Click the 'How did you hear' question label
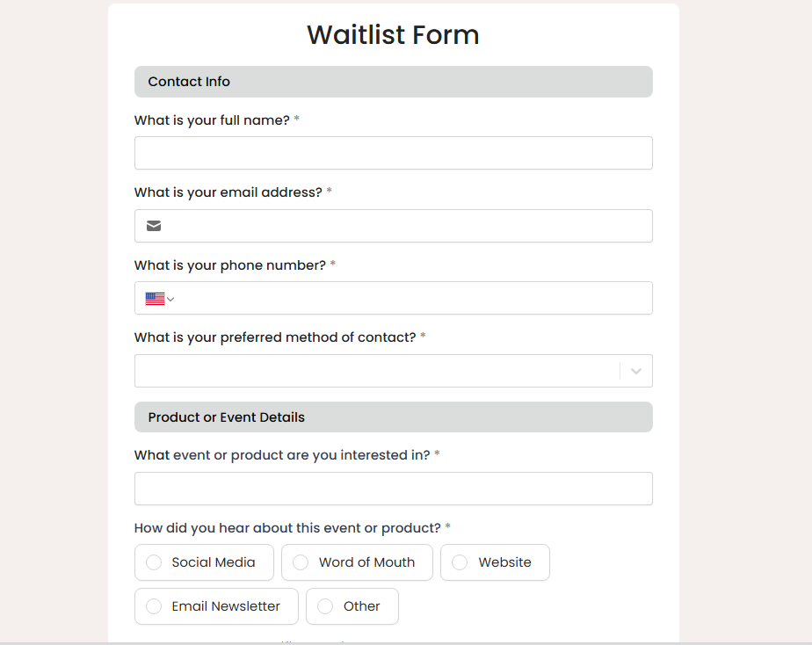The width and height of the screenshot is (812, 645). pyautogui.click(x=287, y=528)
